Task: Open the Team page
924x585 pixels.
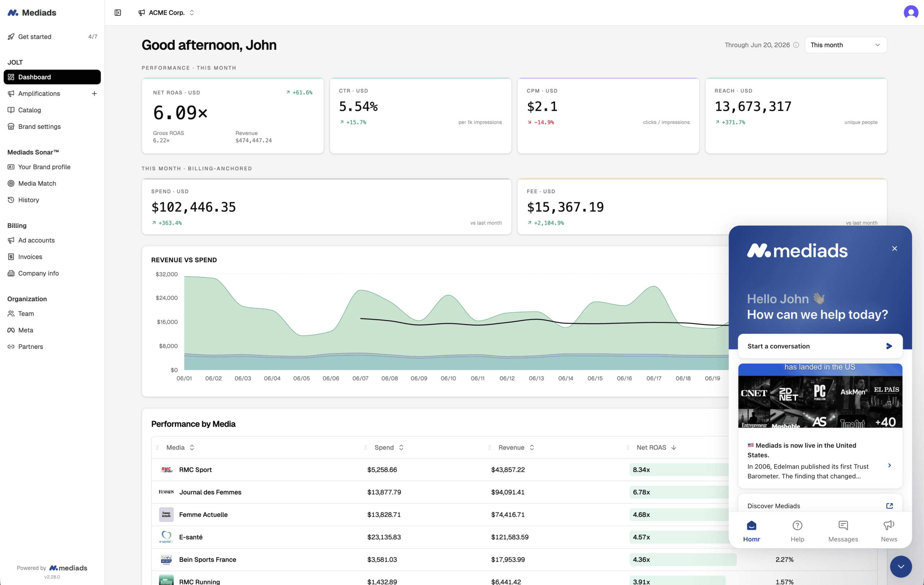Action: [26, 313]
